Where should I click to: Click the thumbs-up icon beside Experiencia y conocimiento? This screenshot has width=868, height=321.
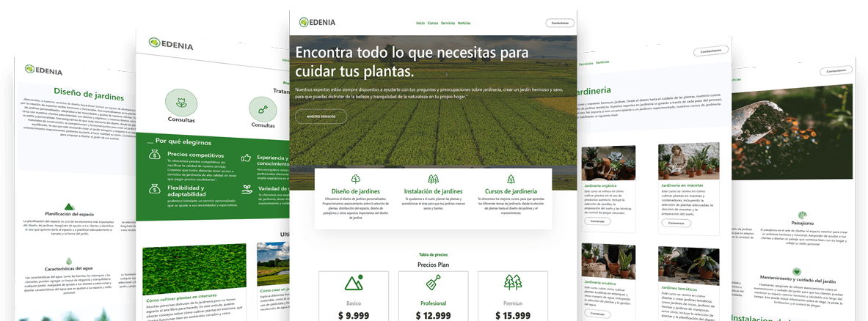pyautogui.click(x=247, y=158)
